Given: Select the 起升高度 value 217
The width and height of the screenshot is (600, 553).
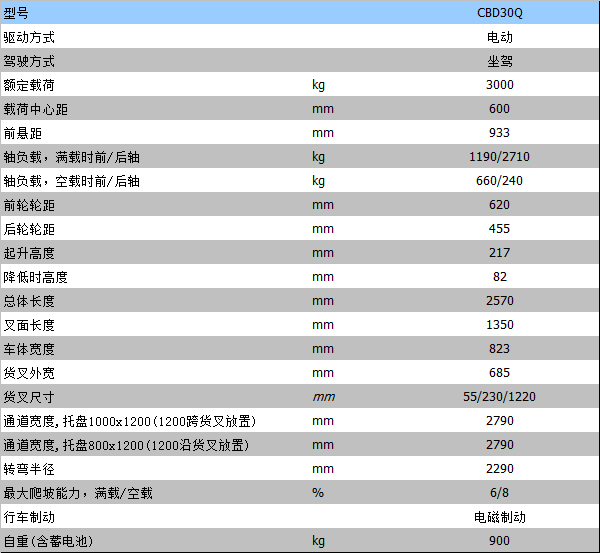Looking at the screenshot, I should (x=499, y=253).
